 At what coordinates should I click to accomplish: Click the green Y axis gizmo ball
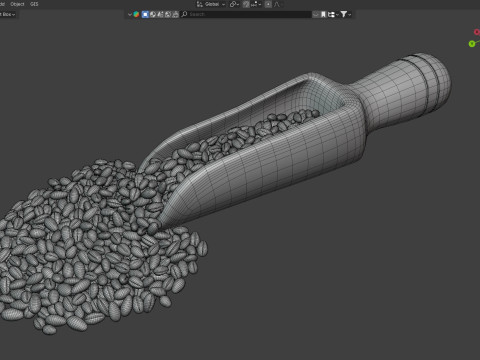click(472, 44)
